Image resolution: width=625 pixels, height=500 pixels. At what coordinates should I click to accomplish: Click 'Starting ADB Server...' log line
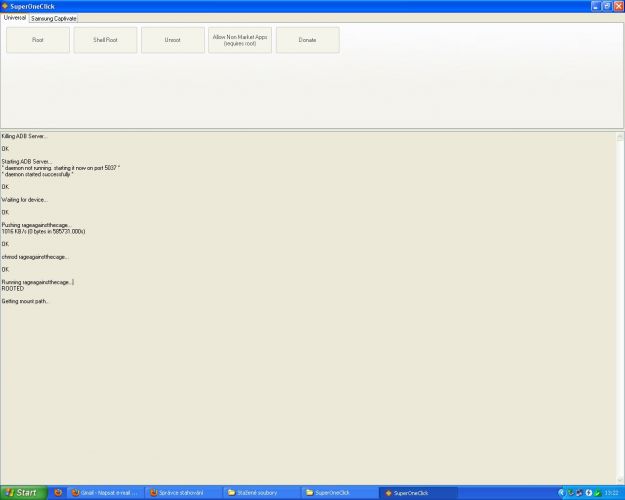click(x=26, y=161)
